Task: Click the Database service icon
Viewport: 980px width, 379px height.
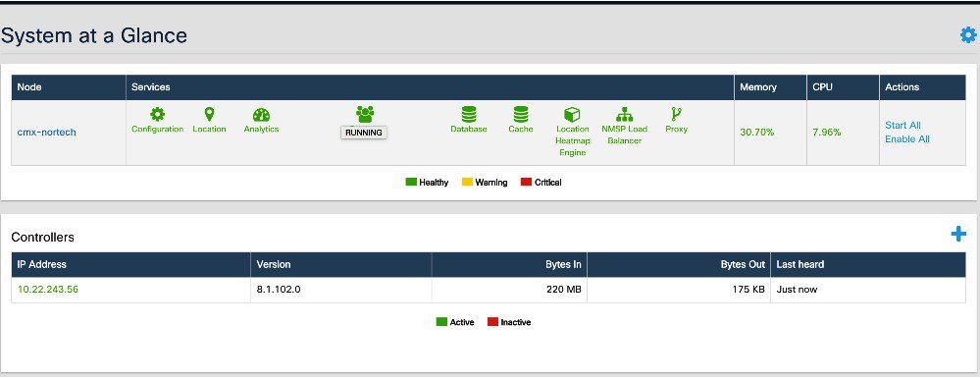Action: pos(469,114)
